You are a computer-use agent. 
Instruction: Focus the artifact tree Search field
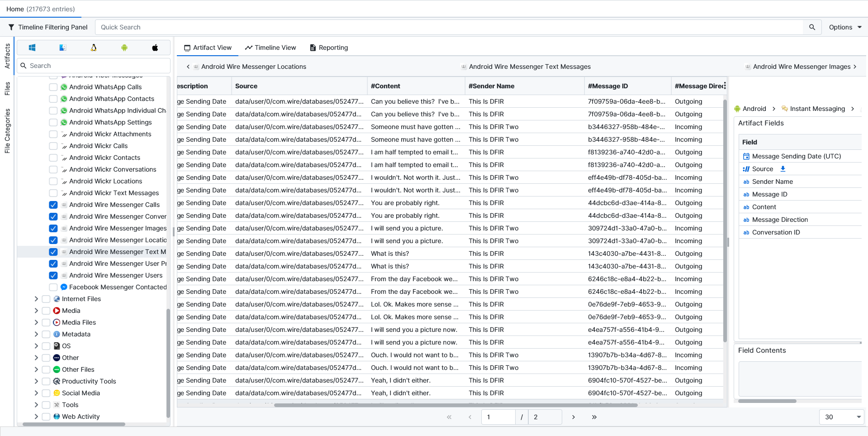94,66
